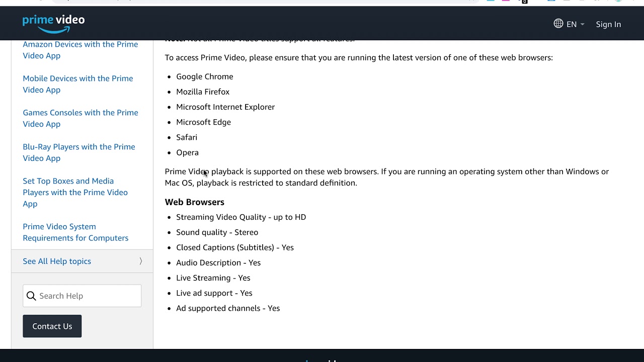Open Set Top Boxes and Media Players link
Image resolution: width=644 pixels, height=362 pixels.
(x=75, y=192)
